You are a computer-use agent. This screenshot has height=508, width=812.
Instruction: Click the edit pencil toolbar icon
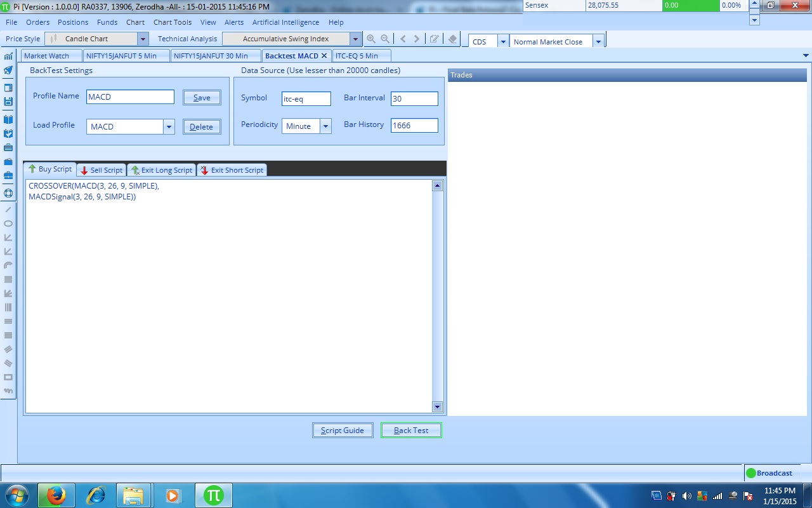point(435,39)
